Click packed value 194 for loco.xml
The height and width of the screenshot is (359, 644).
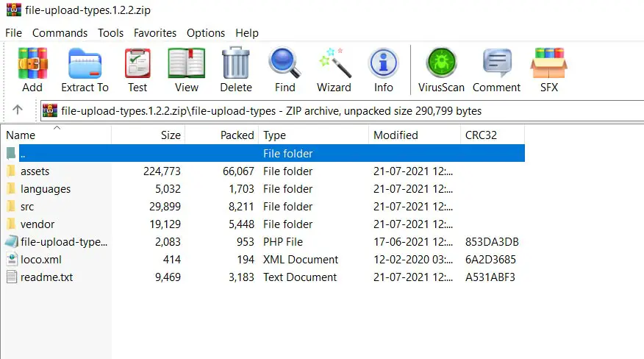246,260
